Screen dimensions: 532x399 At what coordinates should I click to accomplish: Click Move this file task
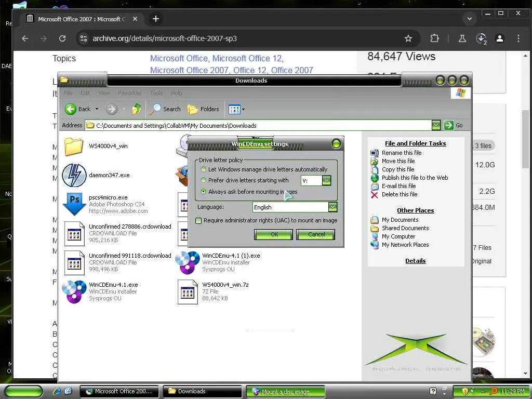398,161
